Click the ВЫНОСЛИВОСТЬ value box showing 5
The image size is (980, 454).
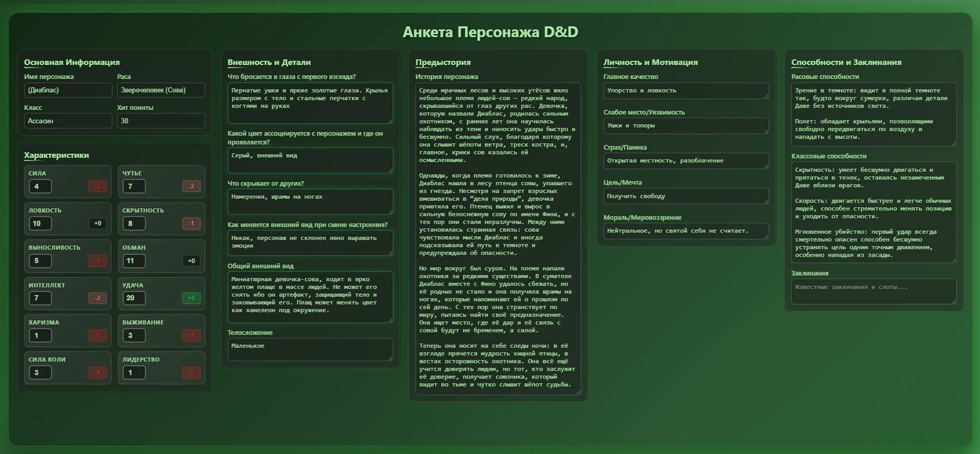[40, 261]
